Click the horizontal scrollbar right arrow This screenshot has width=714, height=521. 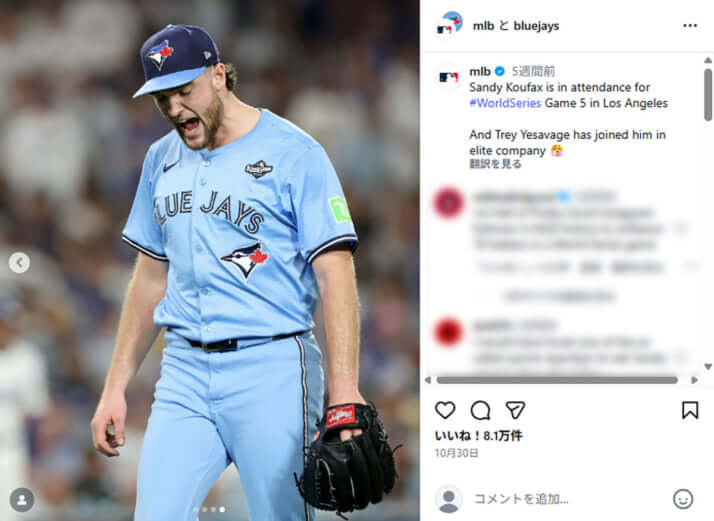pos(694,380)
